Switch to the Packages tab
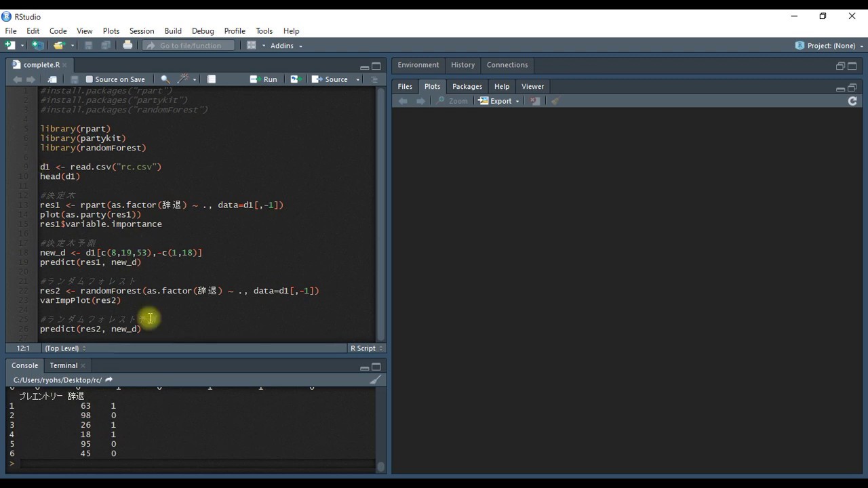 point(467,87)
